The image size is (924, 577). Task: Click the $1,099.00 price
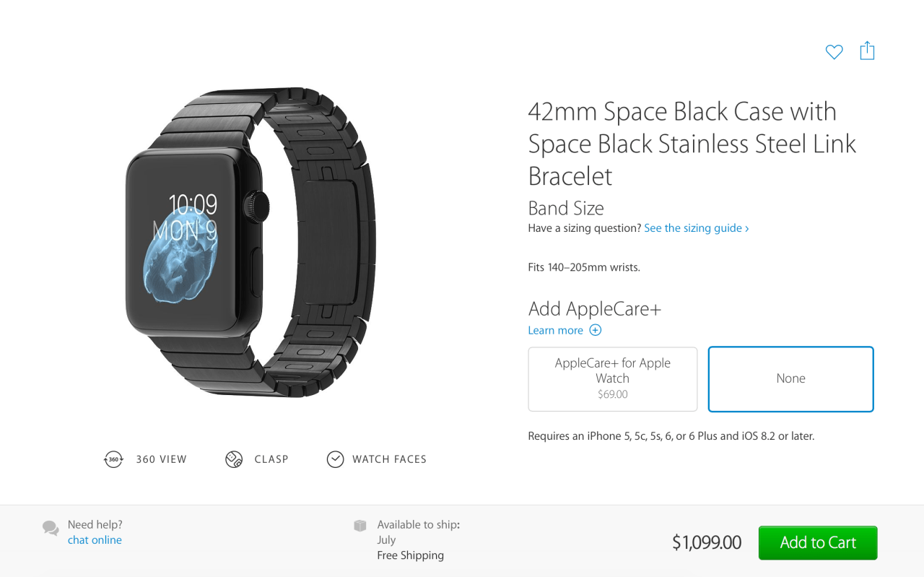(706, 543)
